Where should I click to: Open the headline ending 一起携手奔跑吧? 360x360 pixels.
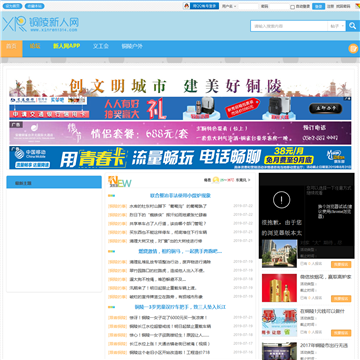coord(180,251)
